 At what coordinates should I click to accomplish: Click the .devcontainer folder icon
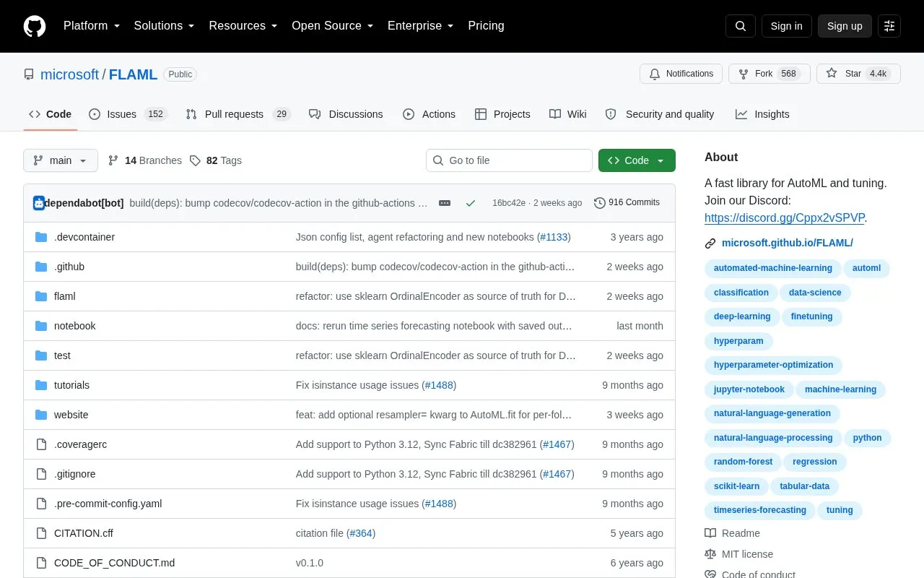(x=41, y=237)
